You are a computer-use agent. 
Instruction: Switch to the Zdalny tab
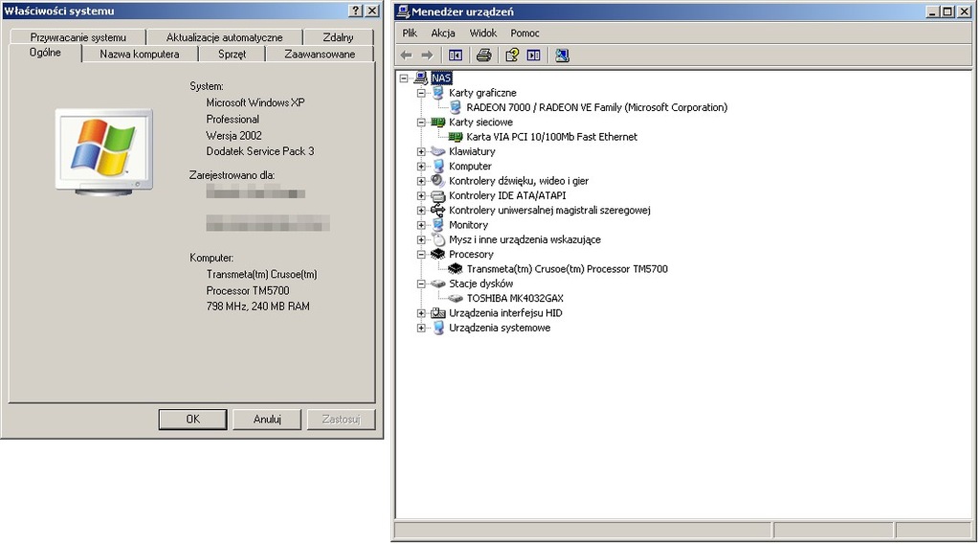pyautogui.click(x=338, y=37)
